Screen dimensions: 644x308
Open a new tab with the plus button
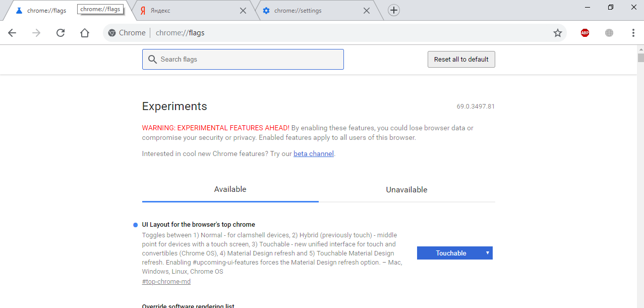[x=394, y=10]
